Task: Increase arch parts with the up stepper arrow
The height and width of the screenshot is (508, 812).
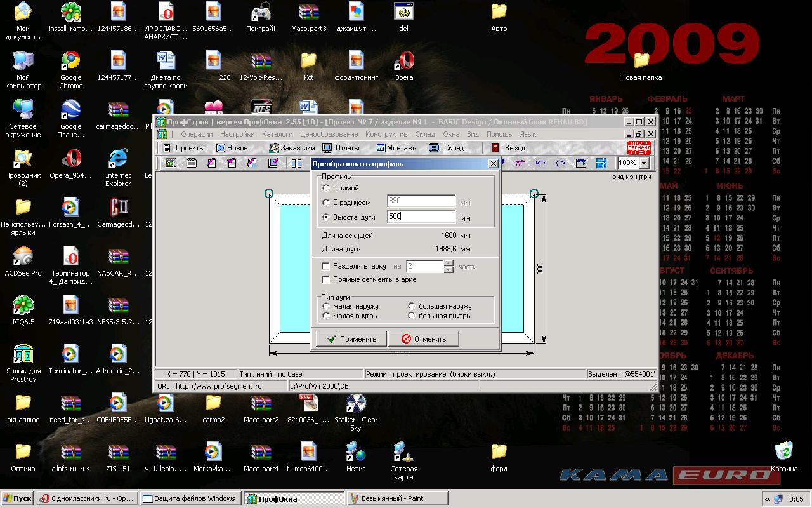Action: coord(449,263)
